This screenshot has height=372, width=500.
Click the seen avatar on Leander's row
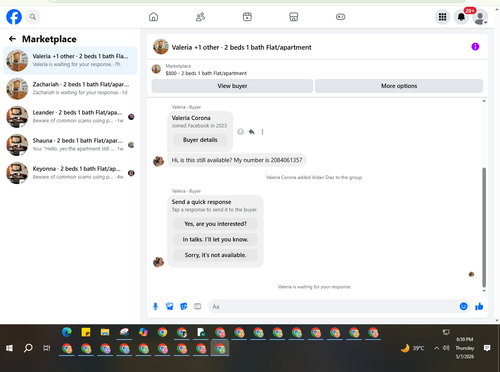131,117
